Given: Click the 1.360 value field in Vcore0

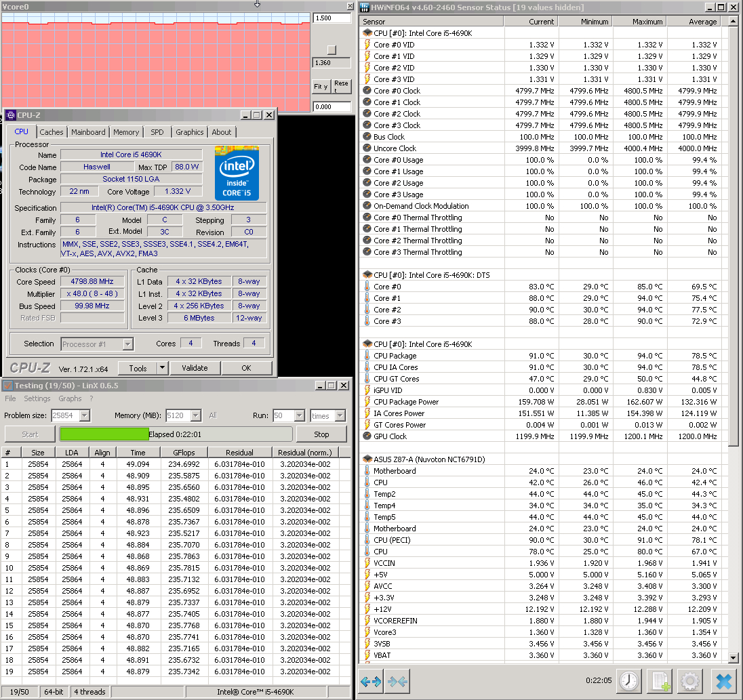Looking at the screenshot, I should point(332,62).
